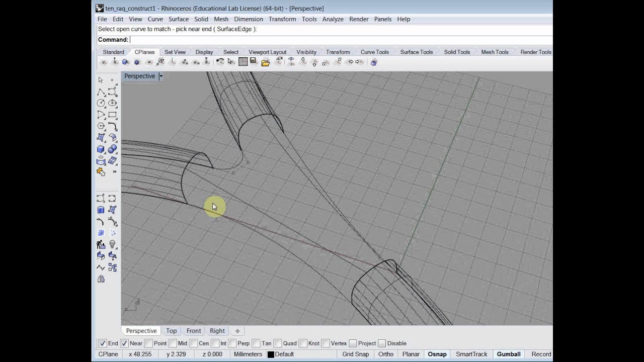Expand more tools with the » chevron
The image size is (644, 362).
coord(114,172)
